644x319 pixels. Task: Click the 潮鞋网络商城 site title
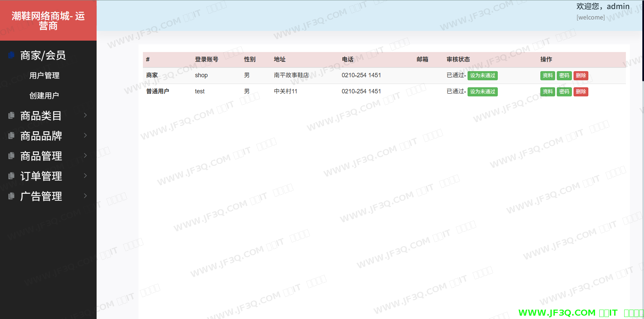(48, 21)
